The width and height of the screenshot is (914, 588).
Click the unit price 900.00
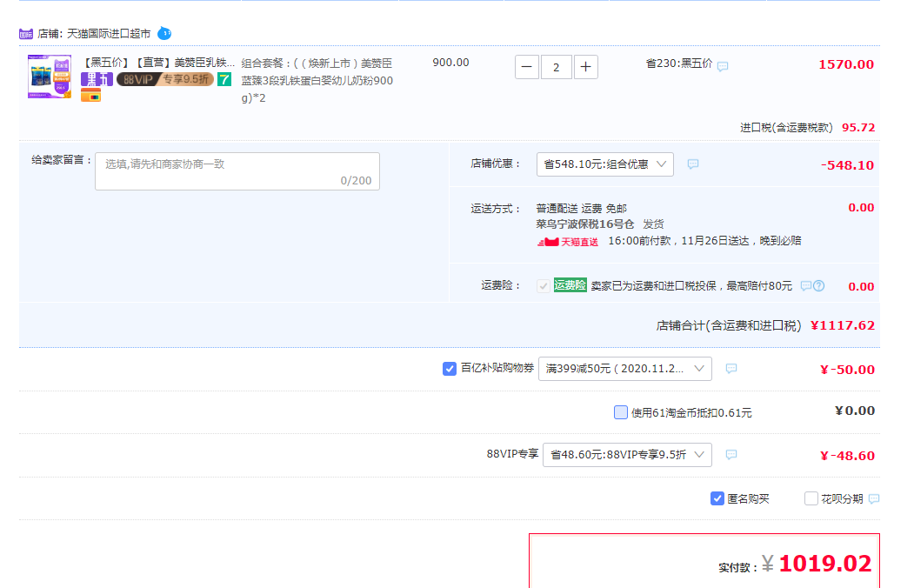(x=450, y=63)
